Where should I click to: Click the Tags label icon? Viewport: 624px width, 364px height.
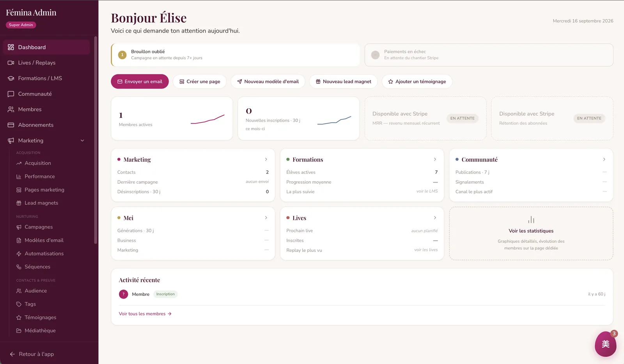(19, 304)
